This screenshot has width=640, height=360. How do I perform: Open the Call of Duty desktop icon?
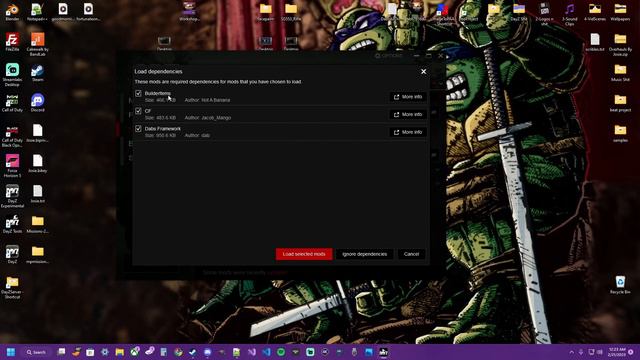[x=12, y=103]
